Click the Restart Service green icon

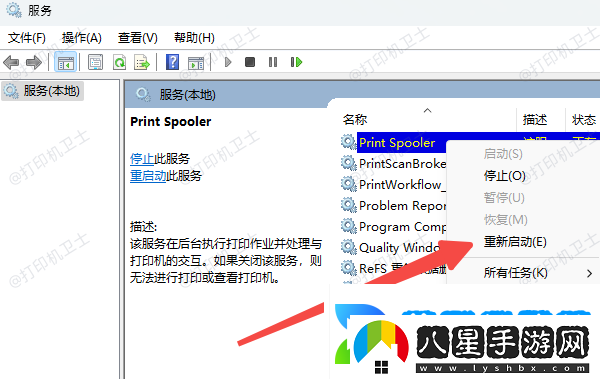[x=296, y=62]
